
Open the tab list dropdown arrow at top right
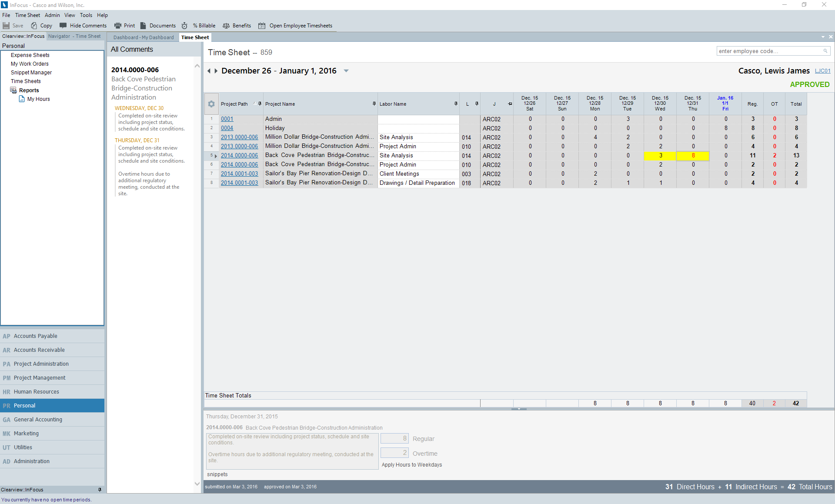[823, 37]
